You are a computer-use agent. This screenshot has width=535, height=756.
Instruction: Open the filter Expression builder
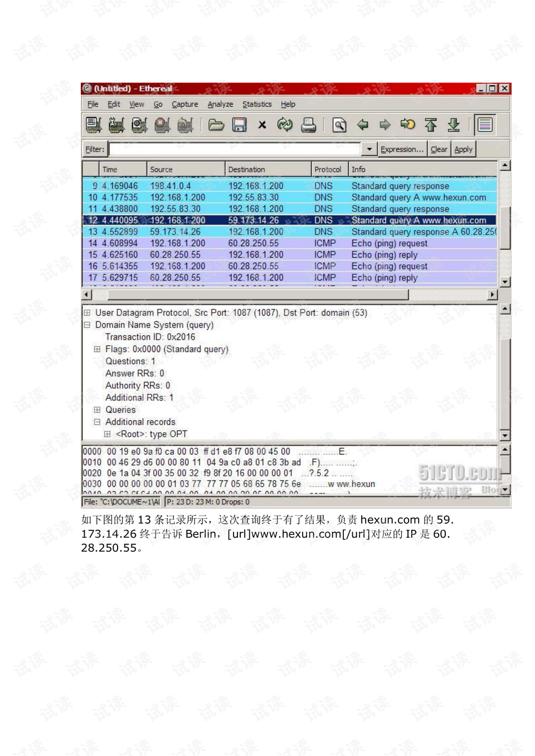coord(402,149)
